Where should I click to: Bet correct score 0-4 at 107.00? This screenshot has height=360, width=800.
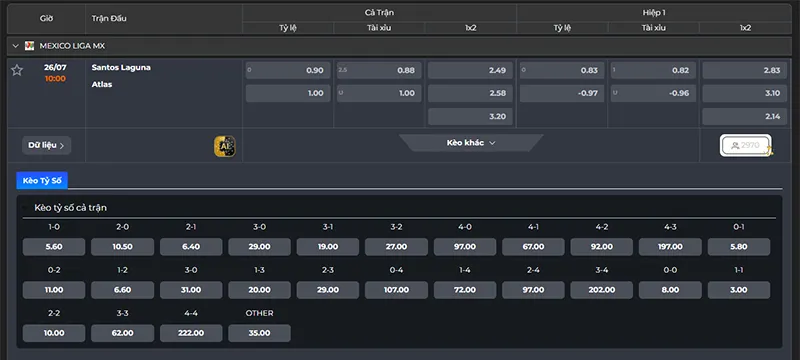pyautogui.click(x=396, y=290)
